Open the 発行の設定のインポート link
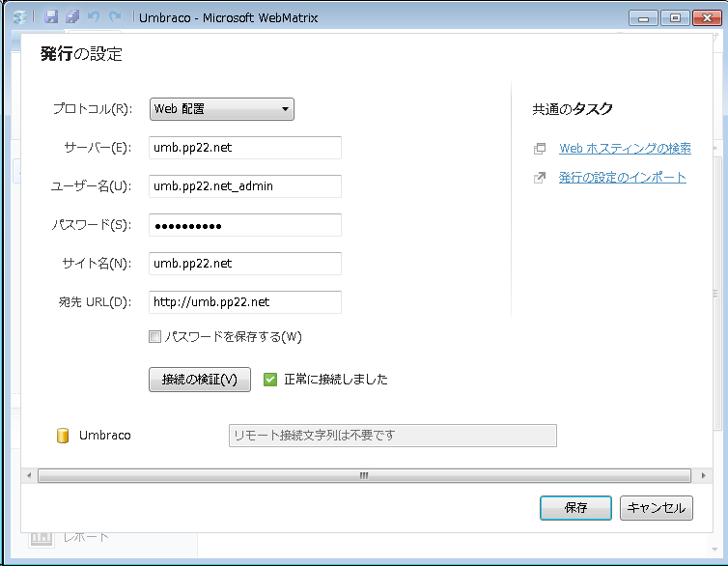Screen dimensions: 728x566 [x=623, y=178]
